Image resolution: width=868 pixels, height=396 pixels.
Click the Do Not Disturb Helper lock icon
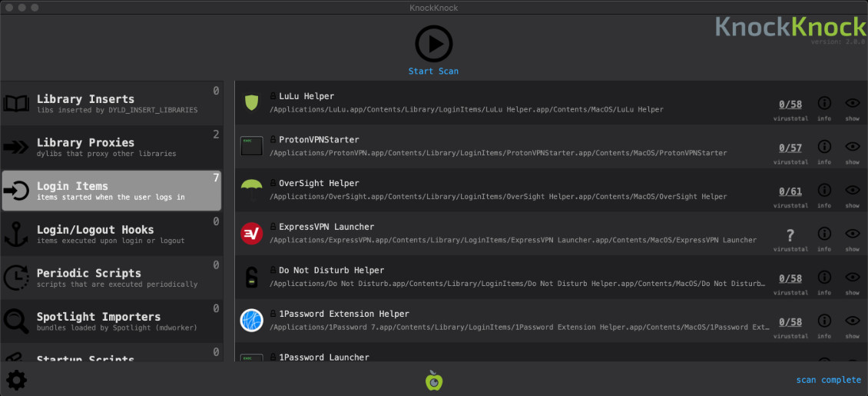point(251,277)
